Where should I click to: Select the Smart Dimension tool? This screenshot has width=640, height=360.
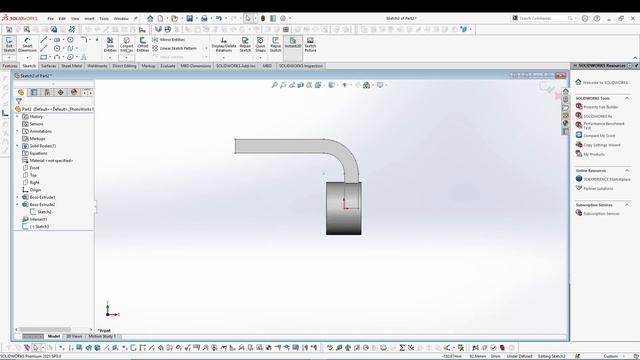27,44
